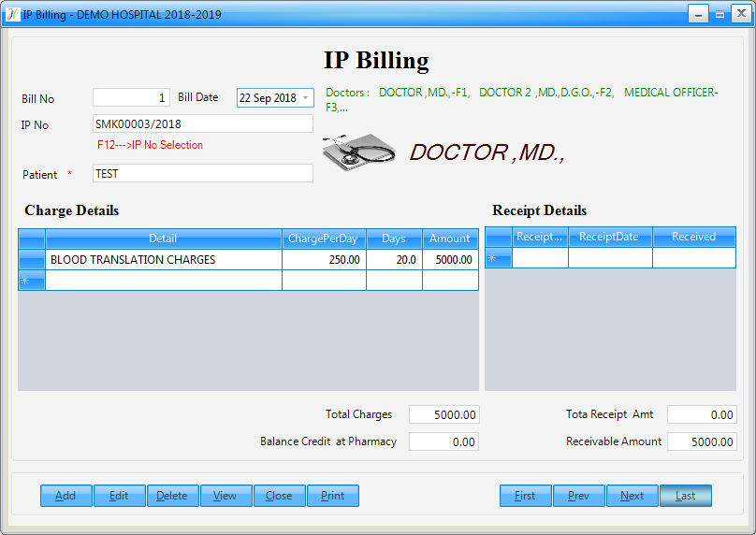
Task: Print the current bill
Action: coord(332,496)
